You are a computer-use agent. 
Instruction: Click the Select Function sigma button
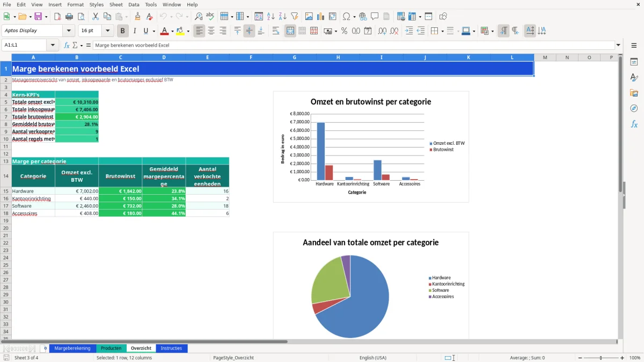pos(75,46)
